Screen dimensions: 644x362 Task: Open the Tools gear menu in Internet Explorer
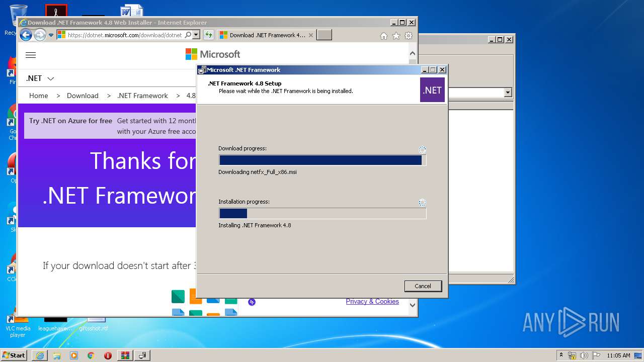pyautogui.click(x=409, y=36)
